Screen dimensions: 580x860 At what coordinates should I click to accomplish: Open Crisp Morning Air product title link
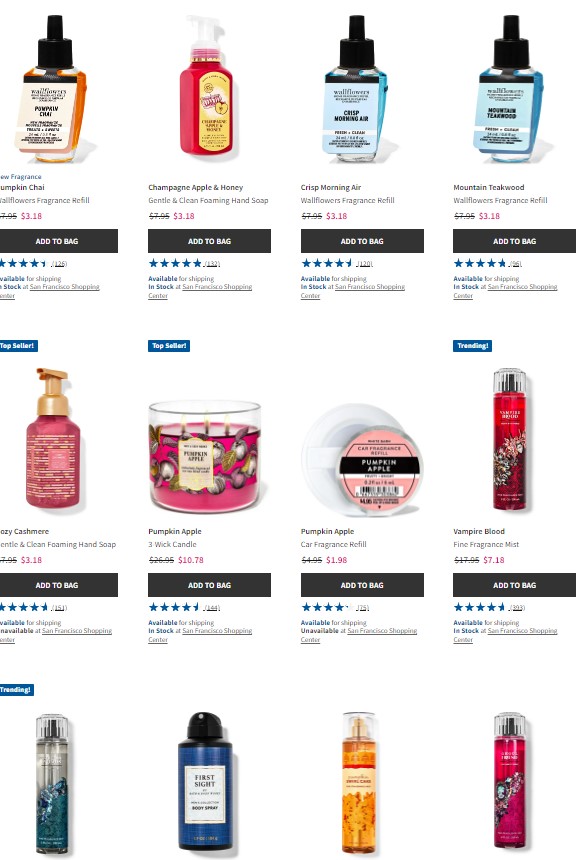(331, 188)
